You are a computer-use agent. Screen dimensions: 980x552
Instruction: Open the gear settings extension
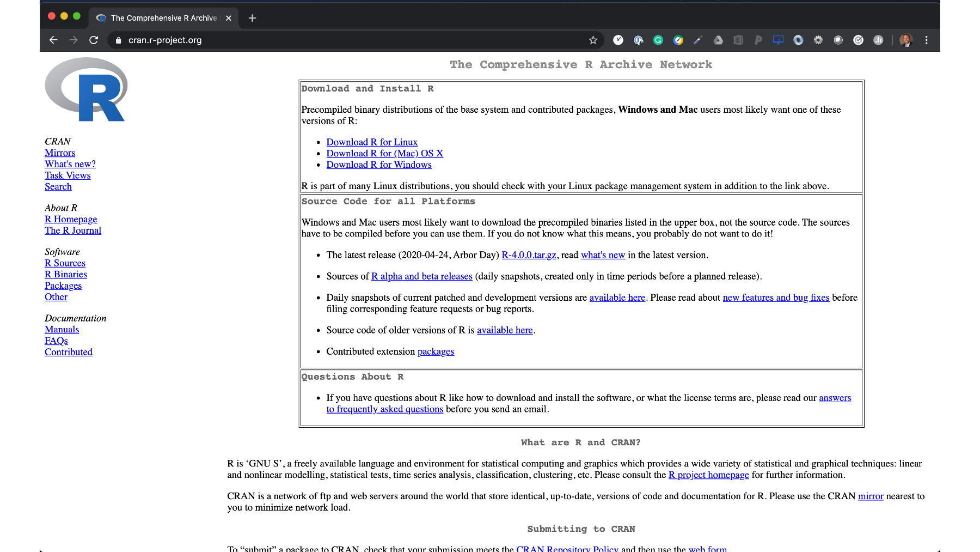tap(818, 40)
